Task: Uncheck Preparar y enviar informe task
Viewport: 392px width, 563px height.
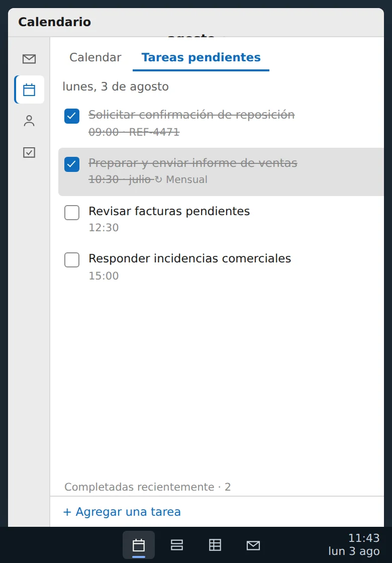Action: tap(72, 164)
